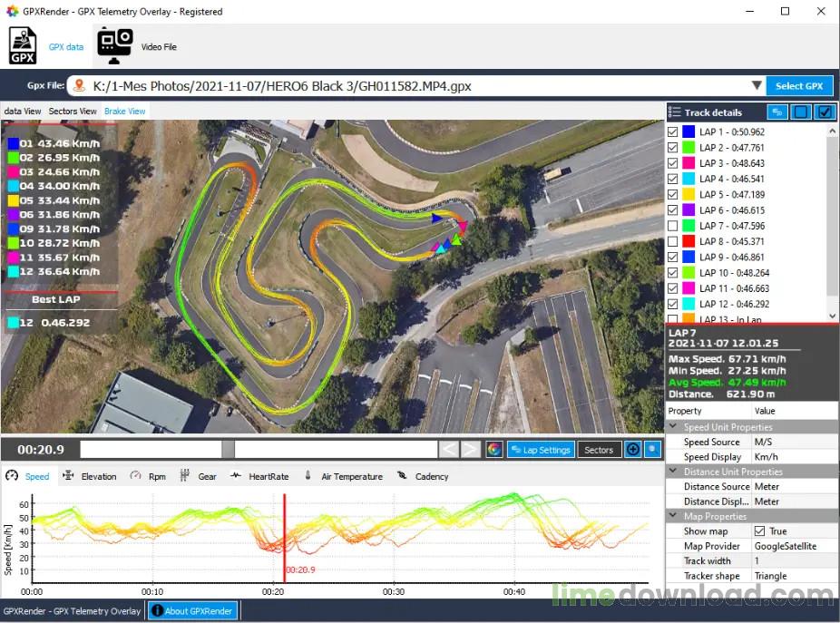Disable the LAP 1 checkbox
Screen dimensions: 840x623
pyautogui.click(x=672, y=131)
